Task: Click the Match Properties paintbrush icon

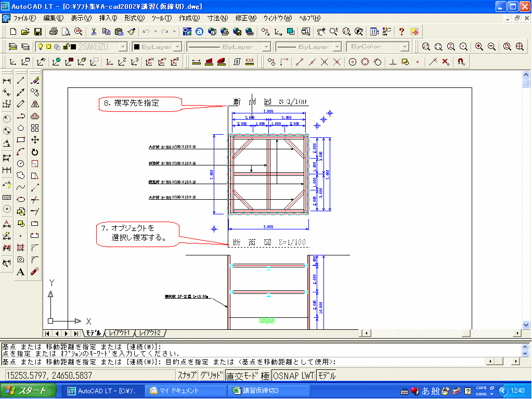Action: pyautogui.click(x=131, y=32)
